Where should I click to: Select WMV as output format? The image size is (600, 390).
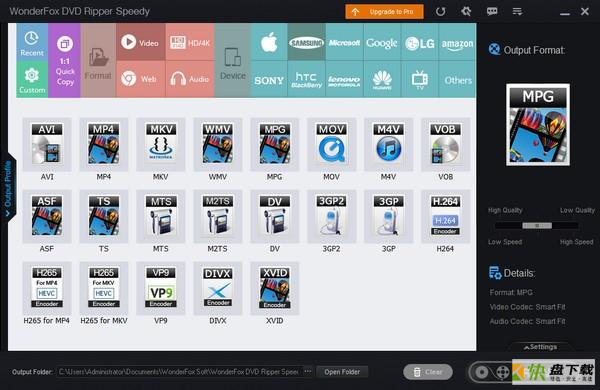[x=218, y=144]
